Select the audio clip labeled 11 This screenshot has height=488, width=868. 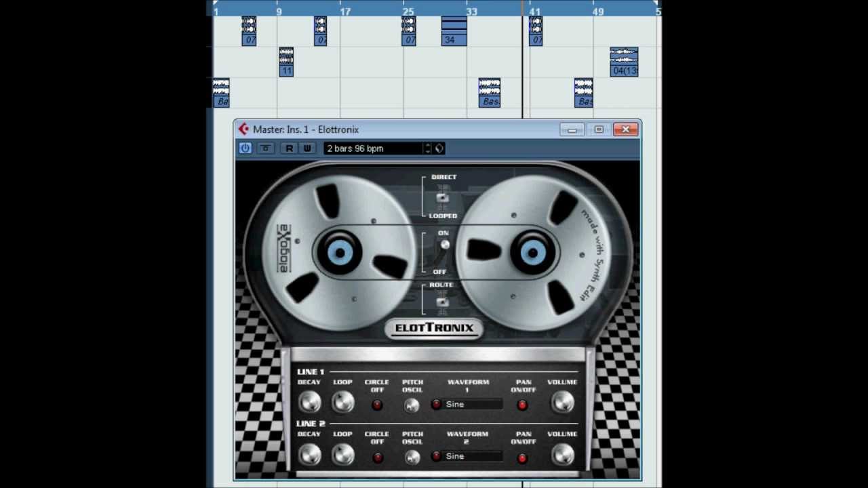(286, 62)
